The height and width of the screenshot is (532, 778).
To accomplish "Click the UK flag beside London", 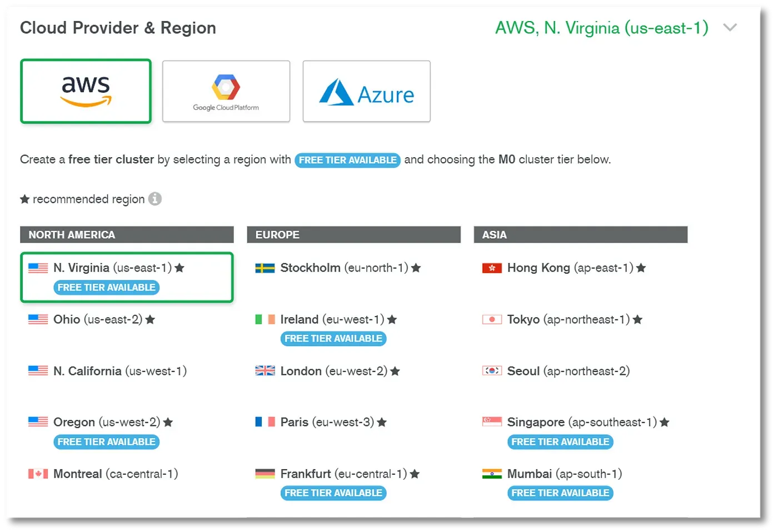I will point(265,371).
